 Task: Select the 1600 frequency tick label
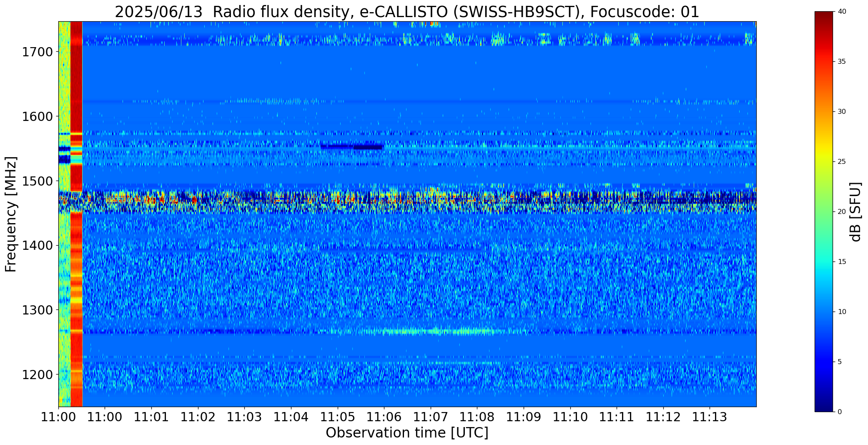click(x=37, y=116)
